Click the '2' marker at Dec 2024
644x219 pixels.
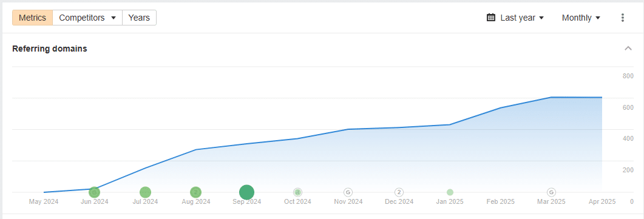point(399,192)
